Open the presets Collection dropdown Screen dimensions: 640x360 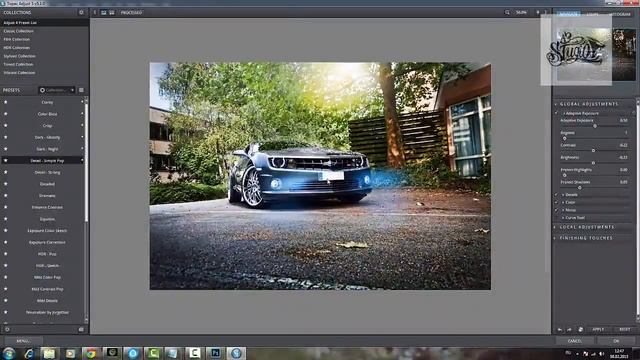click(x=57, y=90)
